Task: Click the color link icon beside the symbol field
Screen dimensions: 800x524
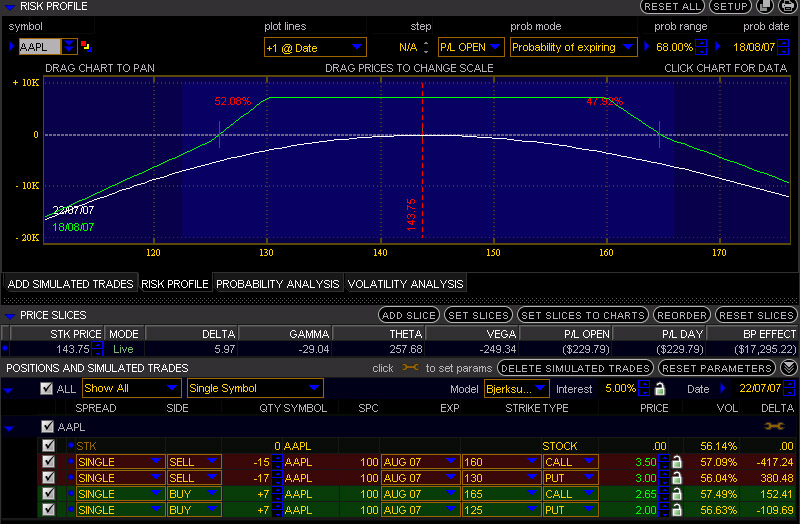Action: coord(85,46)
